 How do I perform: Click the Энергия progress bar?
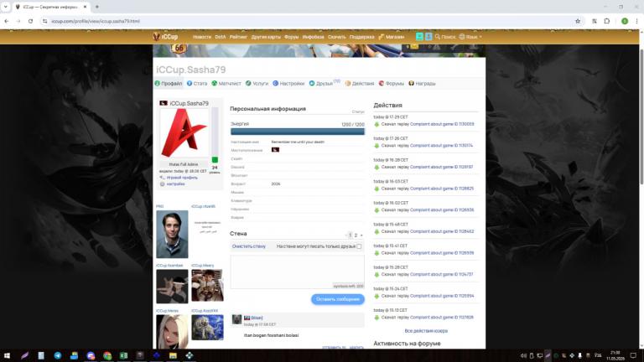coord(298,132)
